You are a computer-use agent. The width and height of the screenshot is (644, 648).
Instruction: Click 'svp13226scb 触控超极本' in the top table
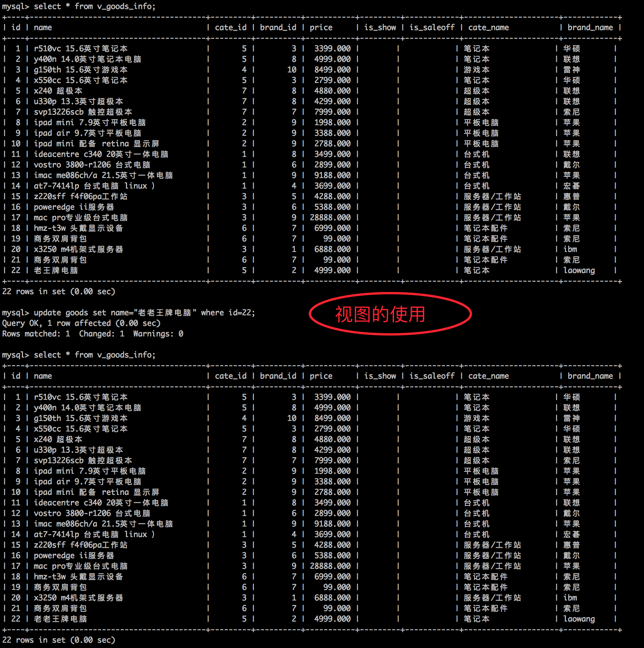(x=83, y=112)
